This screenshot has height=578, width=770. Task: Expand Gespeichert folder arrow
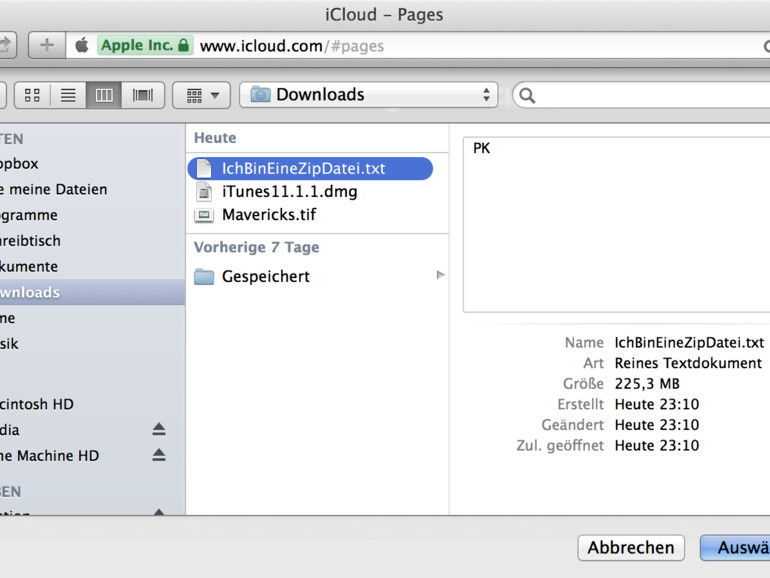440,275
